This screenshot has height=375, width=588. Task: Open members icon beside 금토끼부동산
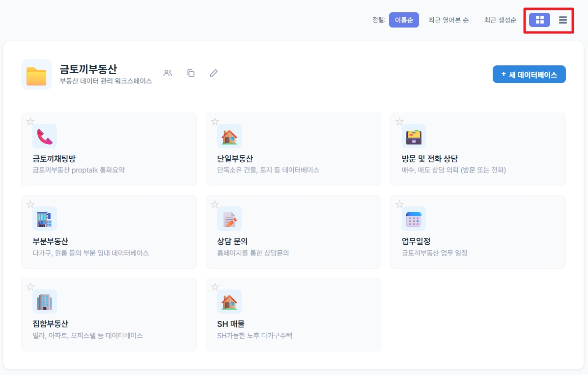click(168, 73)
